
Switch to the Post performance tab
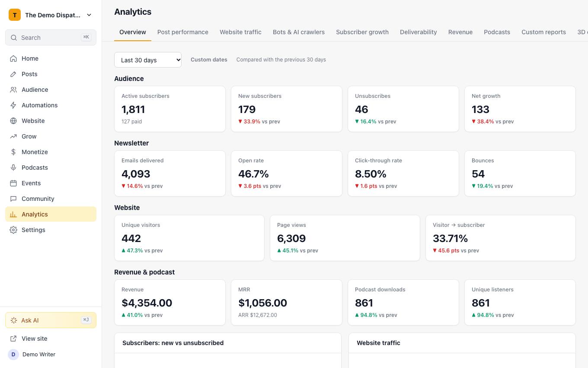183,32
